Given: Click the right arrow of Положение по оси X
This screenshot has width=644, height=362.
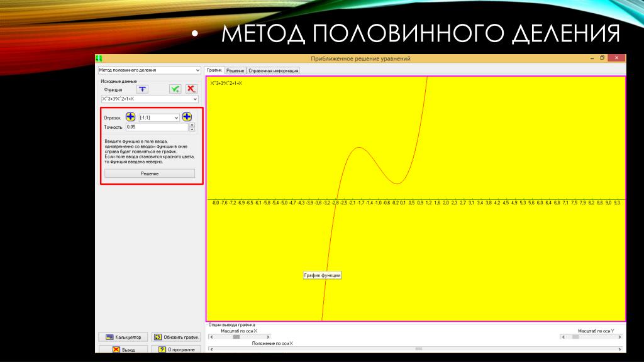Looking at the screenshot, I should click(x=619, y=349).
